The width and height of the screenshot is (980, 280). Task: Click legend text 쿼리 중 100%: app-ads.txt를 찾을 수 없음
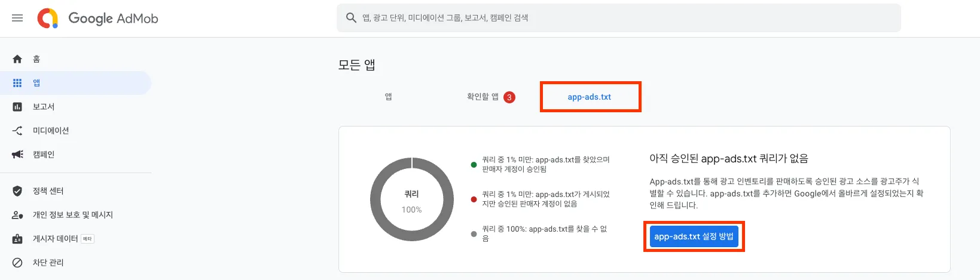[544, 233]
